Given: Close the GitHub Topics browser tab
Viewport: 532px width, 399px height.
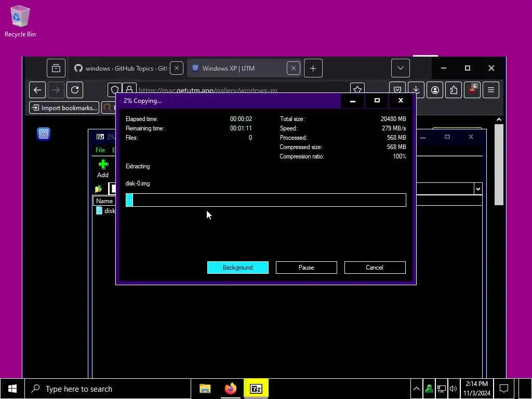Looking at the screenshot, I should 177,68.
